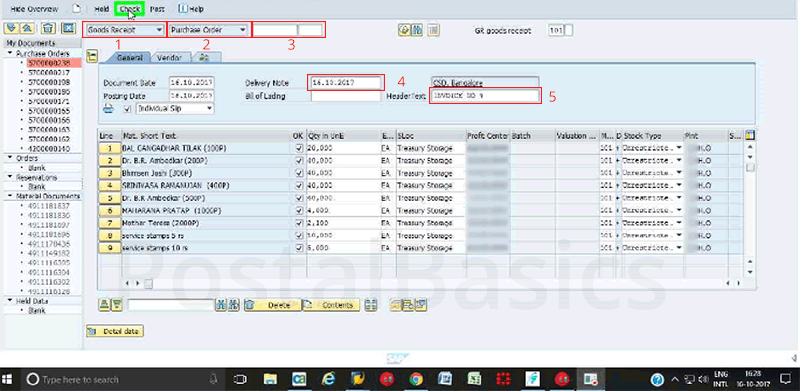Image resolution: width=800 pixels, height=391 pixels.
Task: Click the HeaderText input field
Action: pos(485,95)
